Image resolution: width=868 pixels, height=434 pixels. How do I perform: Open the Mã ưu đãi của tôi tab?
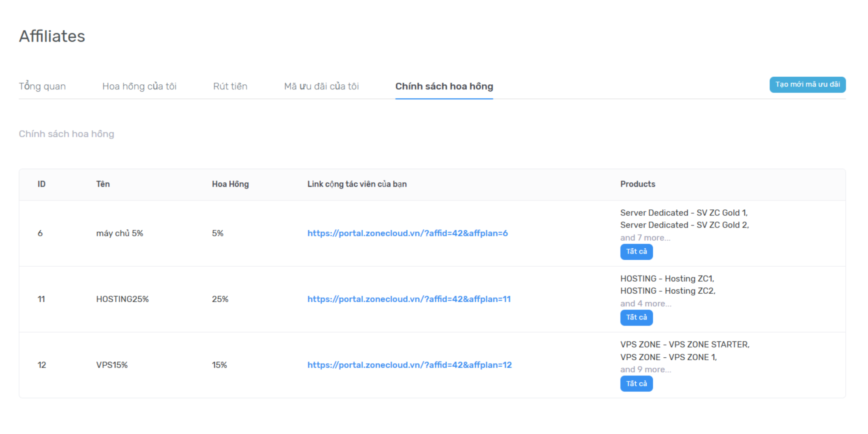point(322,86)
